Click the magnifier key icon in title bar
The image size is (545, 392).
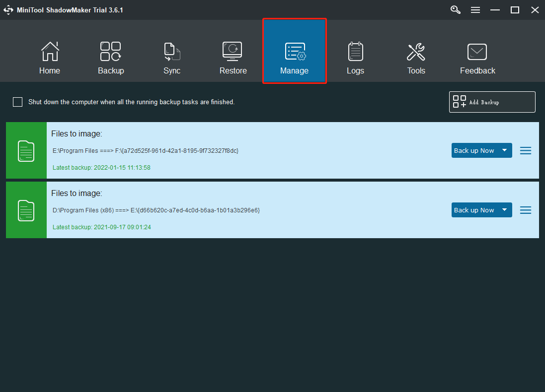pyautogui.click(x=455, y=9)
